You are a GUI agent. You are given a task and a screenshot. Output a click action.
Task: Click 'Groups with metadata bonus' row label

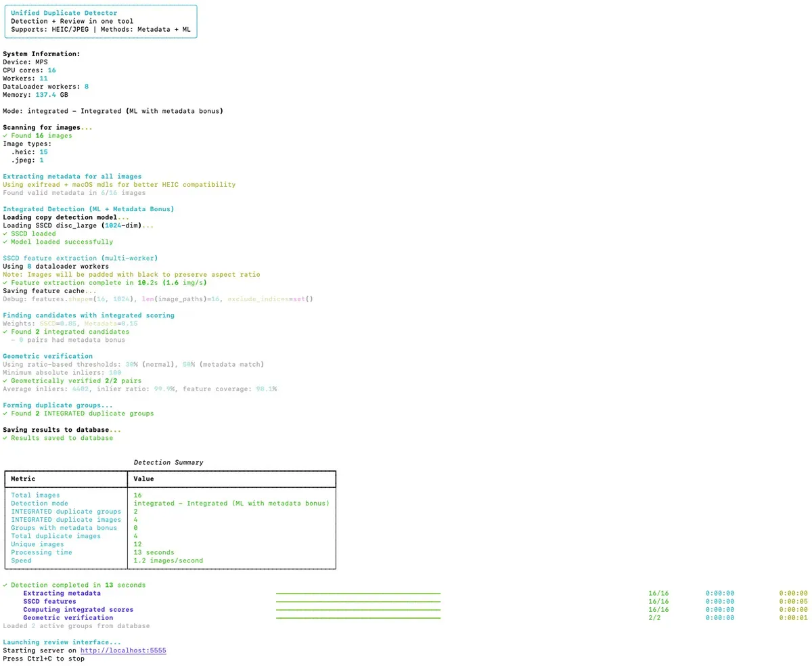click(64, 528)
